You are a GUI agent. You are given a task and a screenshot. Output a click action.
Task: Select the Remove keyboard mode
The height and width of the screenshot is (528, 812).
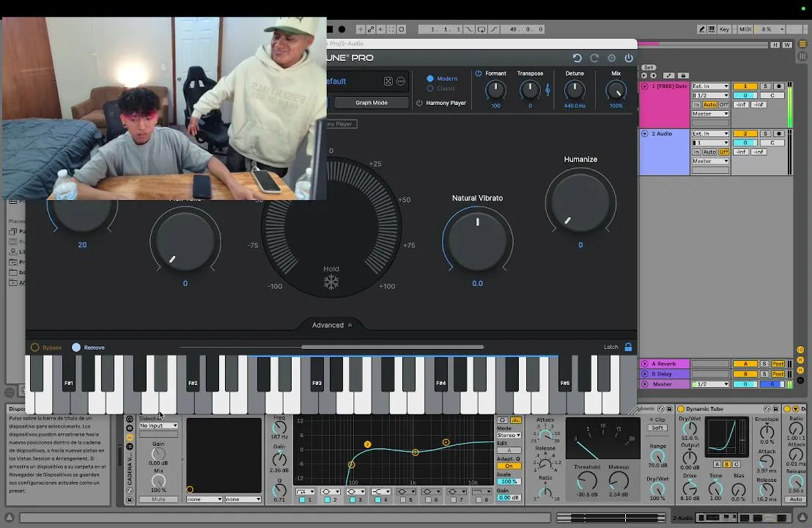click(x=76, y=348)
